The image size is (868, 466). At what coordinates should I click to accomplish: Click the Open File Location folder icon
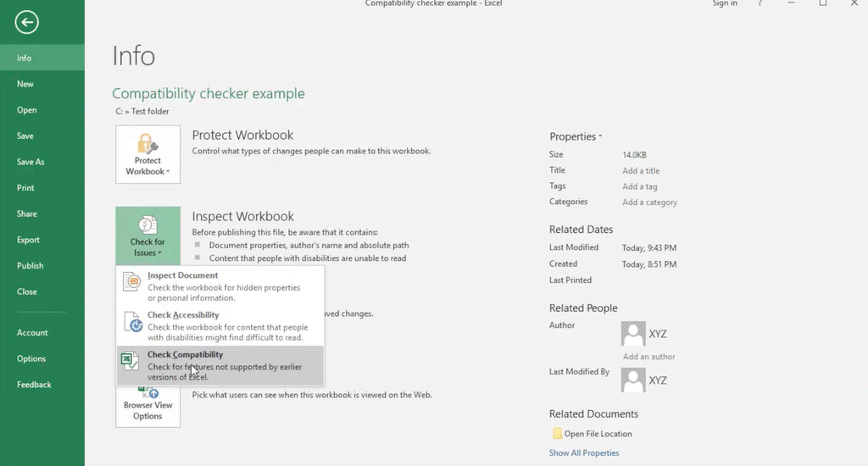point(557,434)
